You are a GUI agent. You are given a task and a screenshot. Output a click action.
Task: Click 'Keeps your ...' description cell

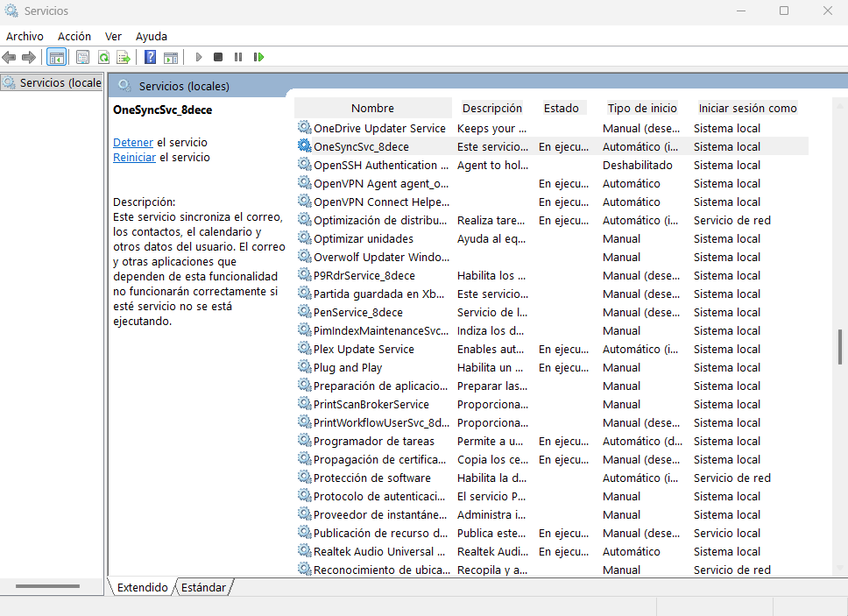(x=491, y=128)
